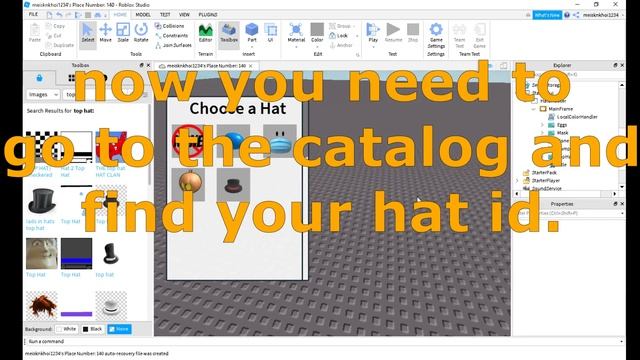Collapse the MainFrame tree node
Viewport: 640px width, 360px height.
pos(533,109)
